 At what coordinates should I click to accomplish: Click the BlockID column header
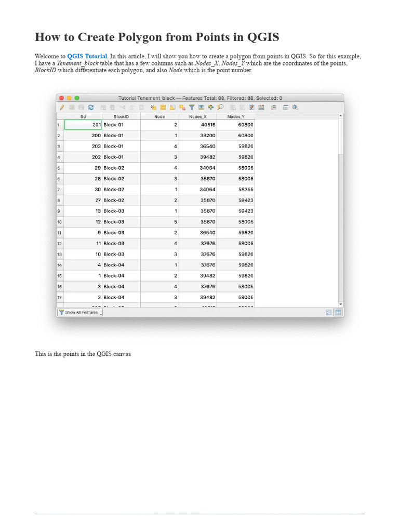[121, 116]
